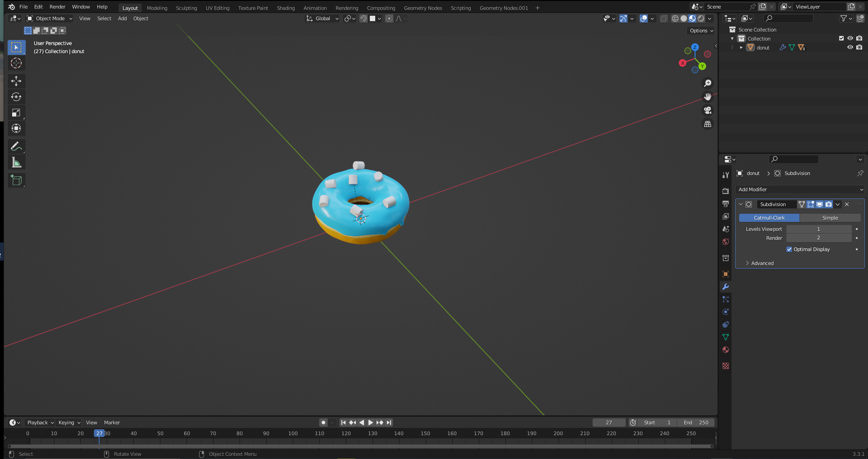This screenshot has height=459, width=868.
Task: Open the Object Mode dropdown
Action: click(x=50, y=18)
